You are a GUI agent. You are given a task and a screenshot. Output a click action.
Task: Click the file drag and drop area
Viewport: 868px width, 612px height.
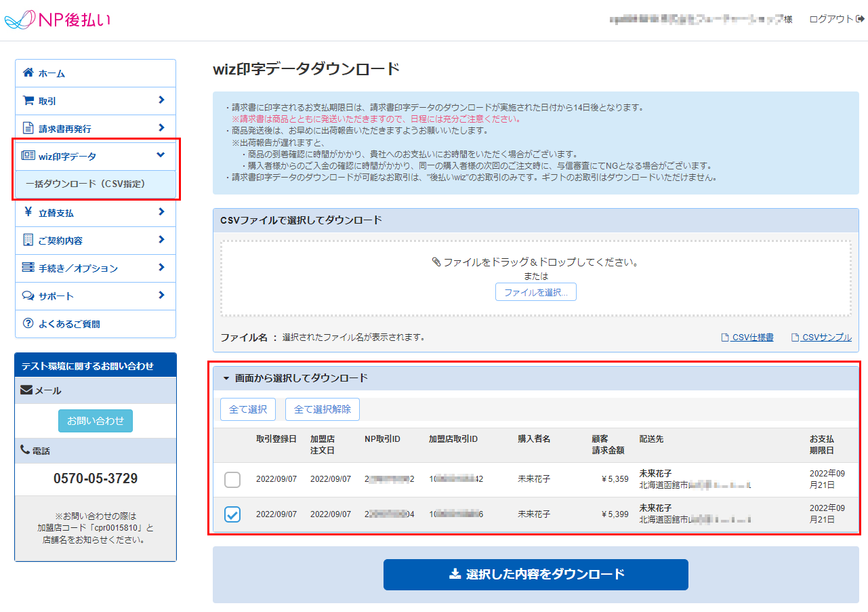tap(536, 279)
